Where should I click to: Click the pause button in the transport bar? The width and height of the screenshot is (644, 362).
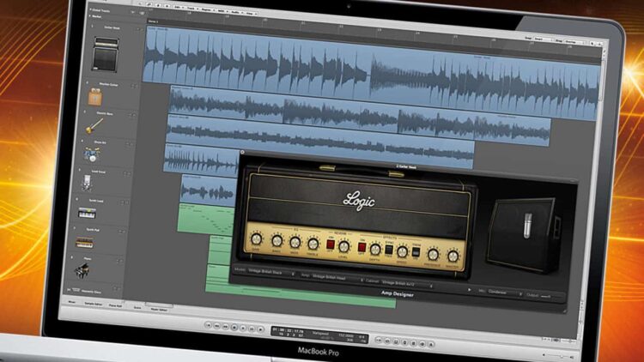coord(252,329)
